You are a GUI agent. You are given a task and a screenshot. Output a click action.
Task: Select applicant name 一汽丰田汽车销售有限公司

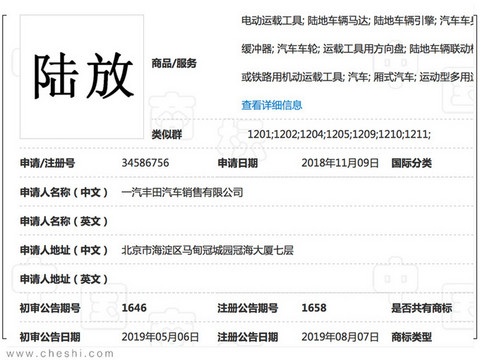point(182,192)
